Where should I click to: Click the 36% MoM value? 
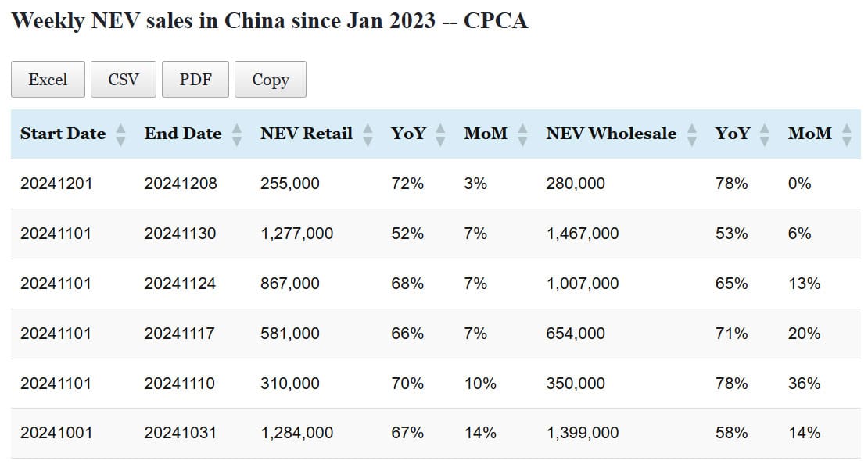(804, 384)
